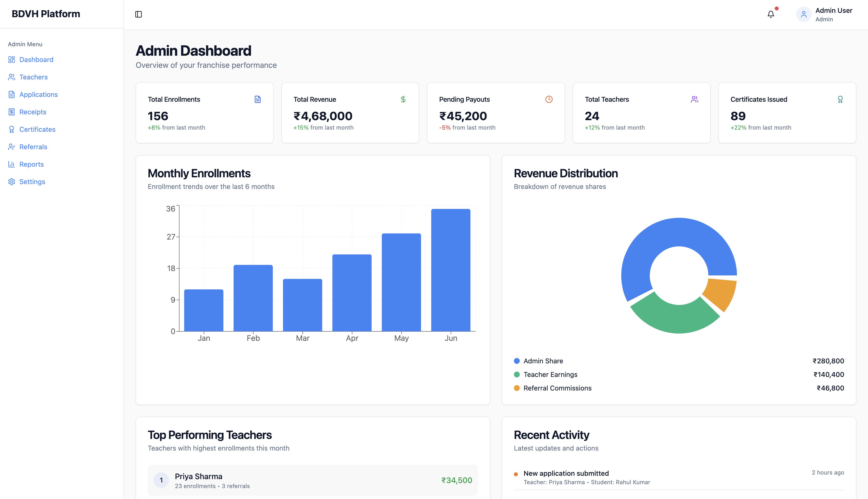Navigate to the Referrals page

(x=33, y=147)
